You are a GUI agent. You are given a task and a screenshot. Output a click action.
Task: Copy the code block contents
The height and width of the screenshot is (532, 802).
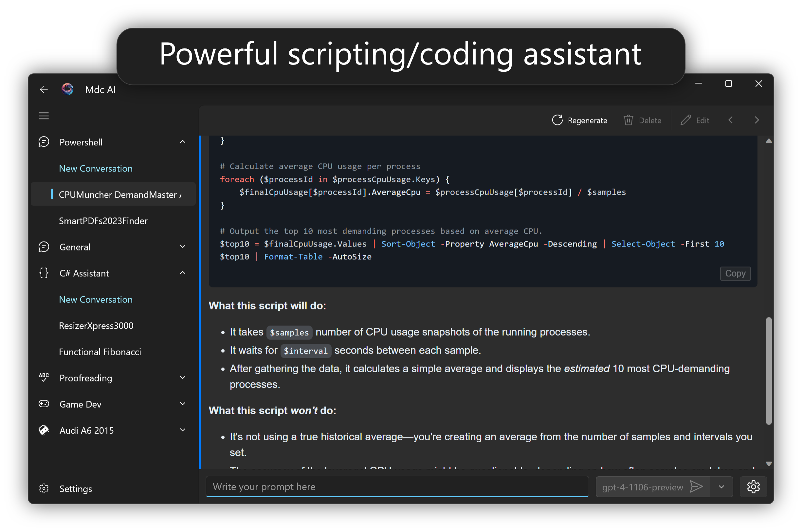pos(735,273)
